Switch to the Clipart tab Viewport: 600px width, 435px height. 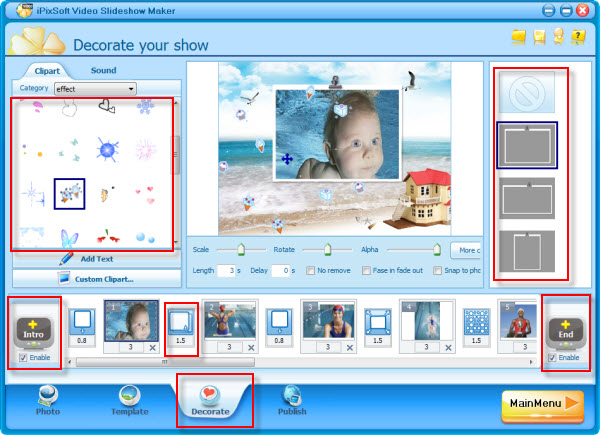47,70
